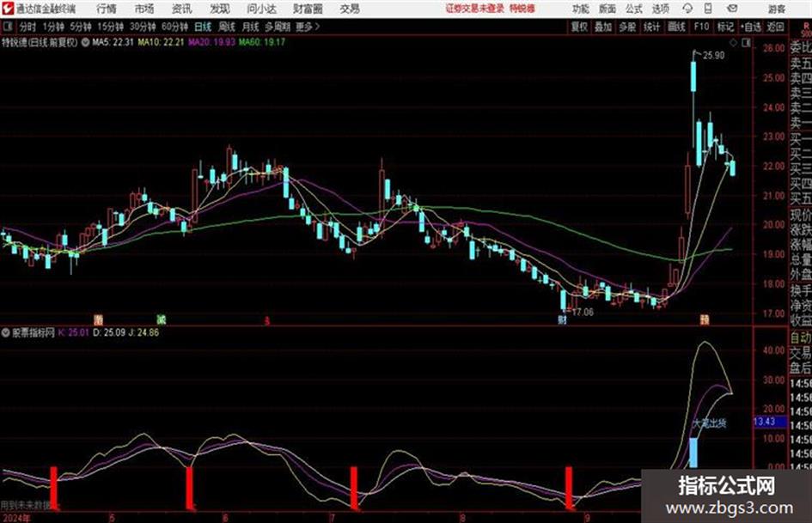812x523 pixels.
Task: Open the 交易 menu
Action: (x=350, y=9)
